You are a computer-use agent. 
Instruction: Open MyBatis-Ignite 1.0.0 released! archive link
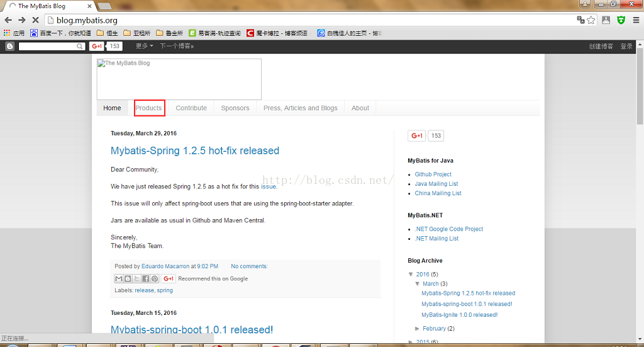459,315
